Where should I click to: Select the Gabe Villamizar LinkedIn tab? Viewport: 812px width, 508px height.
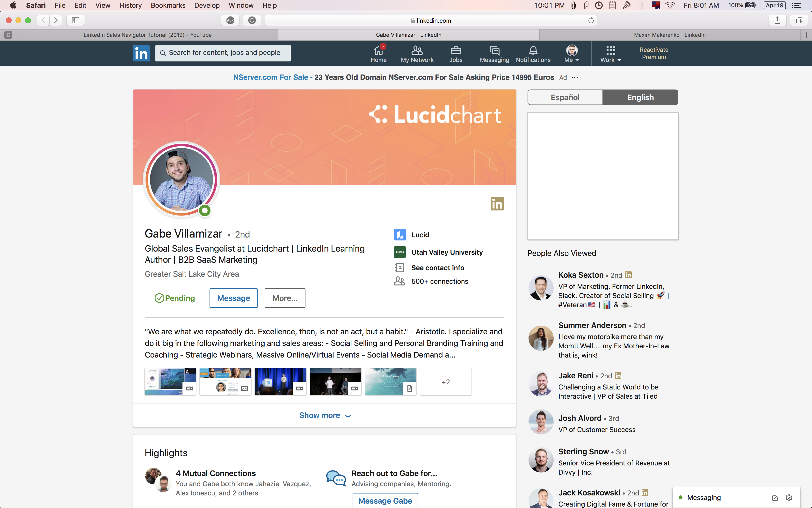click(x=409, y=35)
